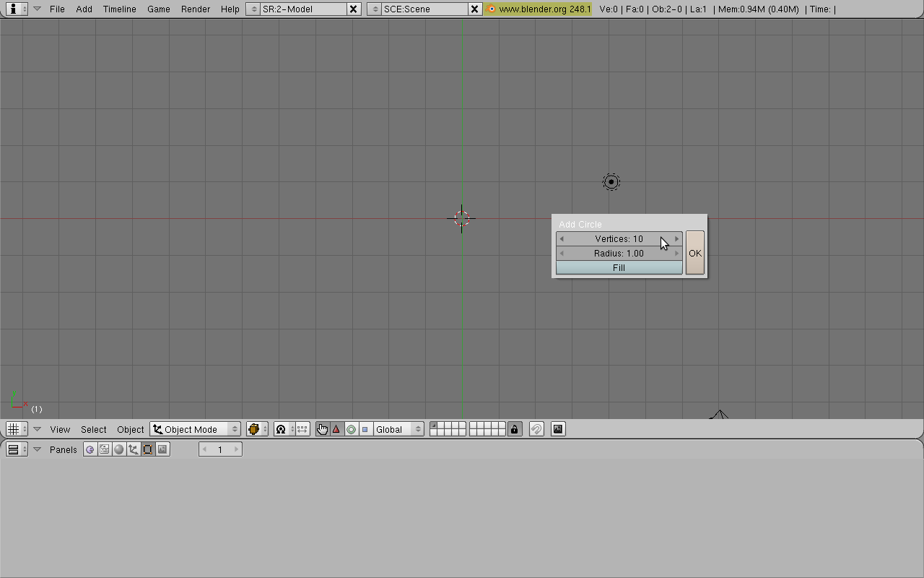Decrease Radius with left arrow

[562, 253]
